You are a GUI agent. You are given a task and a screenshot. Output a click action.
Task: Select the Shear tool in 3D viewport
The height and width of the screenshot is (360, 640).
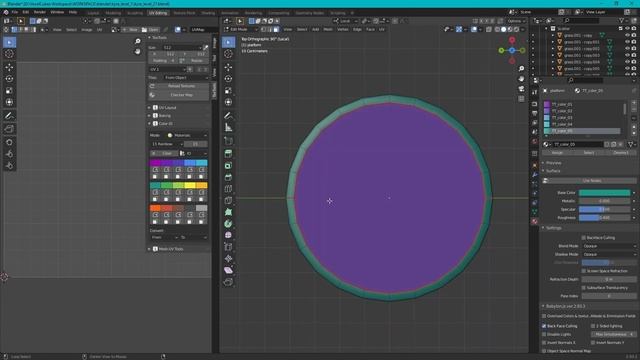tap(229, 270)
